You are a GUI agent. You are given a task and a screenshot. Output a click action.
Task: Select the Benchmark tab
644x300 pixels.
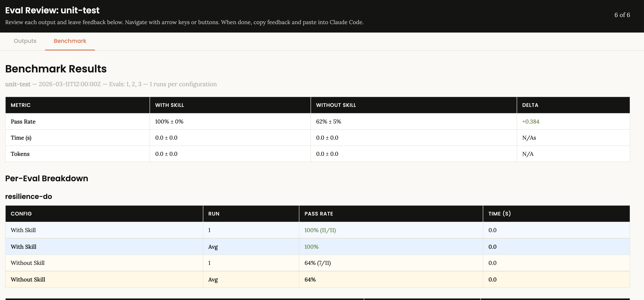point(70,41)
